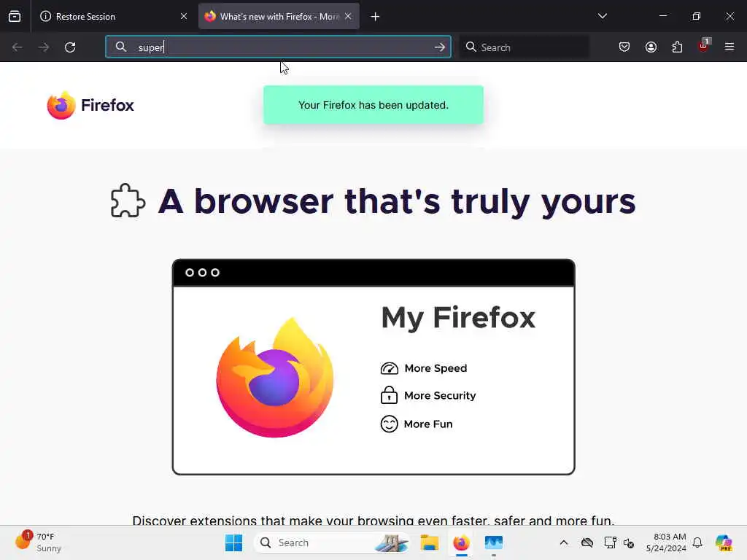Screen dimensions: 747x560
Task: Click the Firefox taskbar icon
Action: tap(461, 542)
